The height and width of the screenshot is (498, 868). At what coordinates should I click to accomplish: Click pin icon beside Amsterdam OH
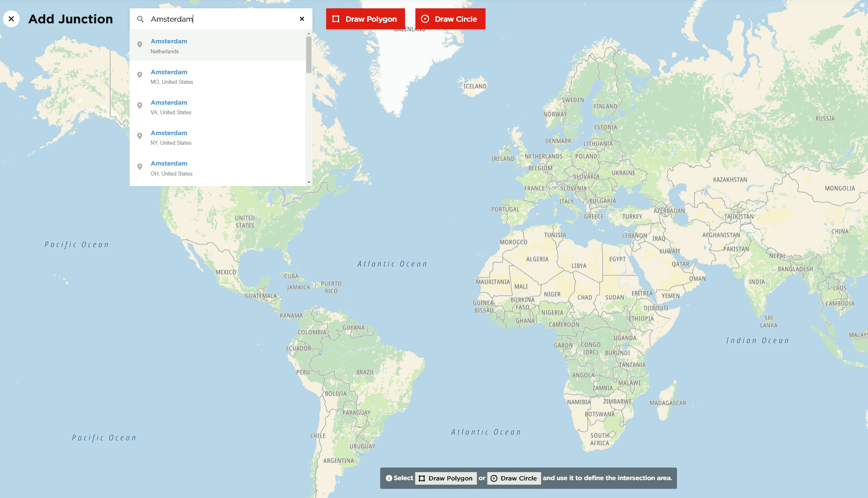tap(140, 167)
